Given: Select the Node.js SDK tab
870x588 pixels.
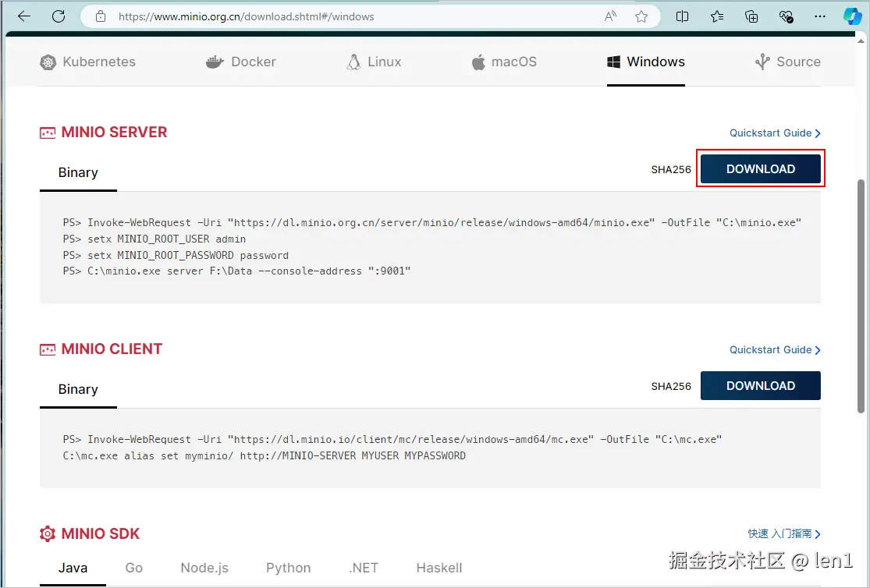Looking at the screenshot, I should pos(204,568).
